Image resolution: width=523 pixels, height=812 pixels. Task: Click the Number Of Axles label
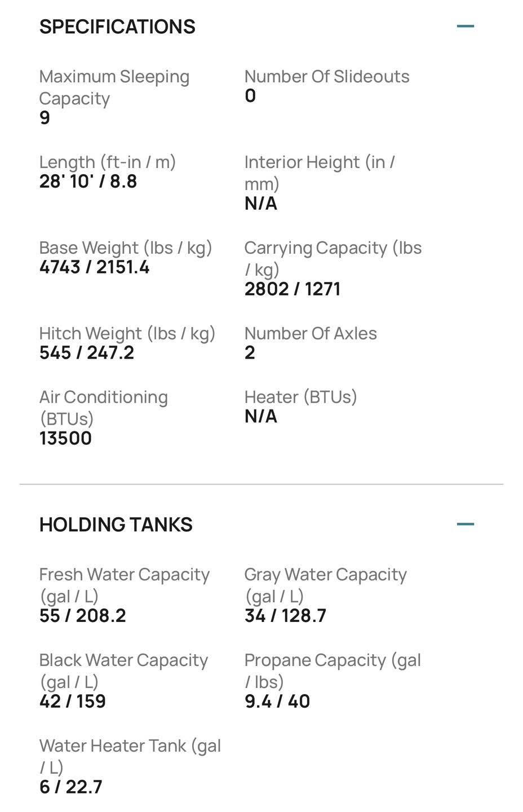pyautogui.click(x=311, y=333)
